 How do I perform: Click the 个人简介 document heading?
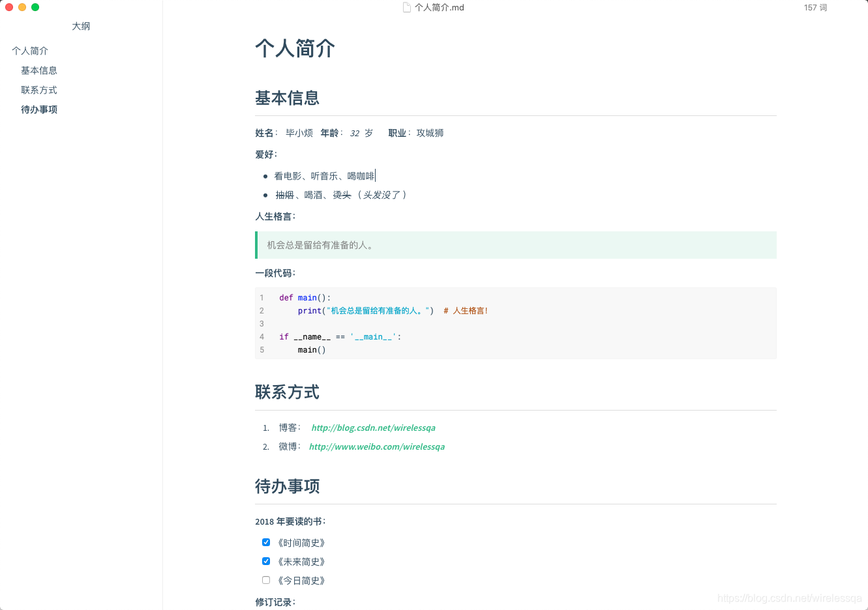point(294,48)
